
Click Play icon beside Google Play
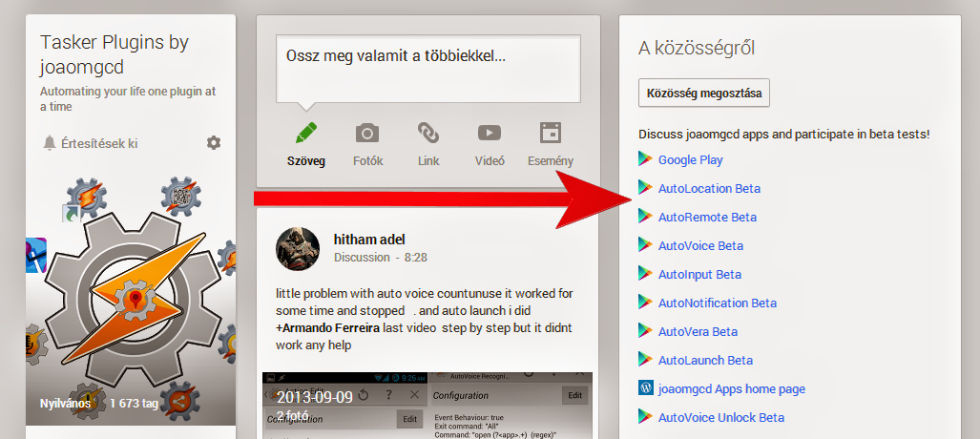[x=645, y=158]
